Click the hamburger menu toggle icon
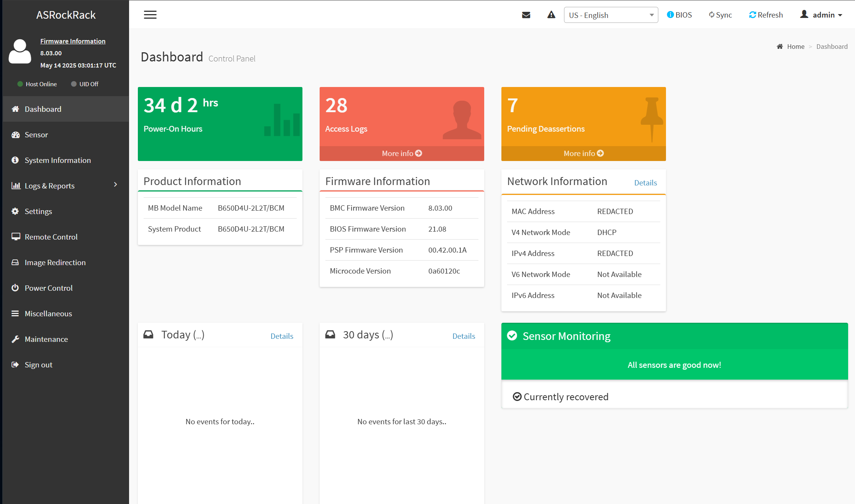The height and width of the screenshot is (504, 855). (x=150, y=15)
